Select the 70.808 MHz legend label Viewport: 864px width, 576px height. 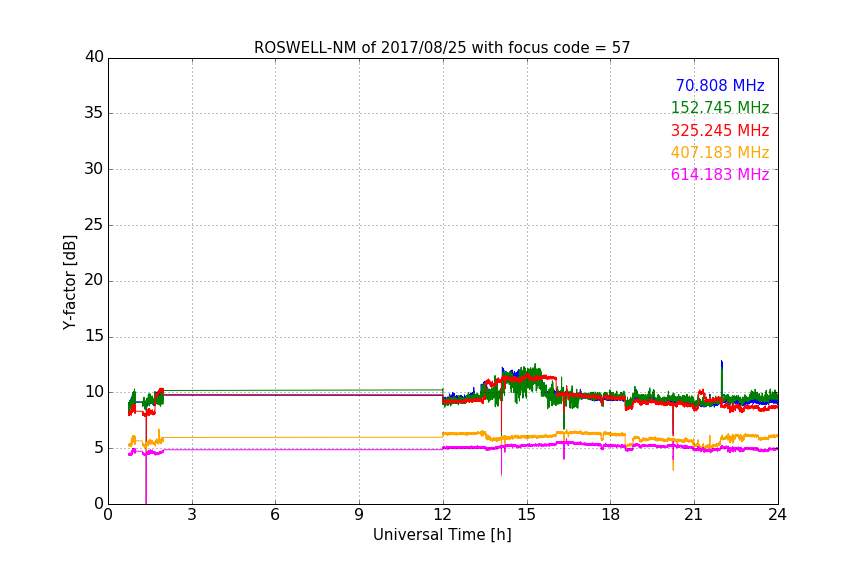coord(720,85)
